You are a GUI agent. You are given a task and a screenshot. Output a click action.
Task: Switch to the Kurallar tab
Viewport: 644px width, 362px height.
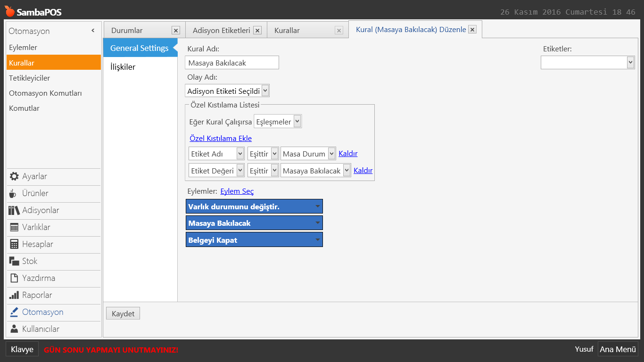[x=287, y=31]
